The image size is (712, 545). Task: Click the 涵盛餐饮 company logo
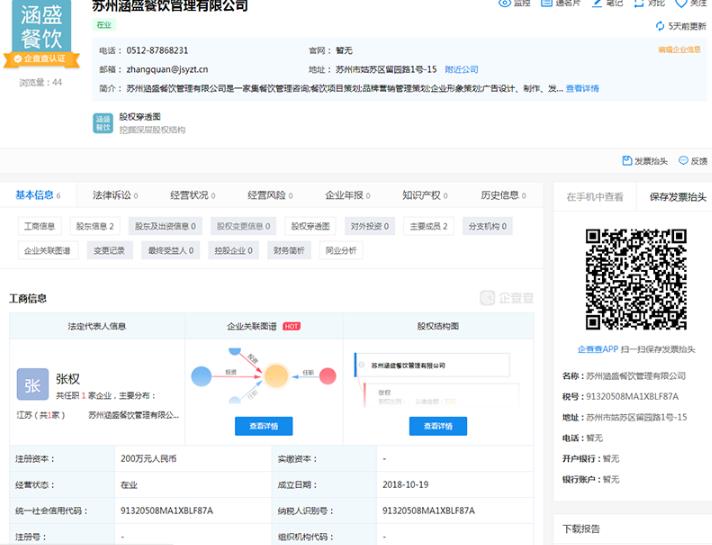[41, 25]
